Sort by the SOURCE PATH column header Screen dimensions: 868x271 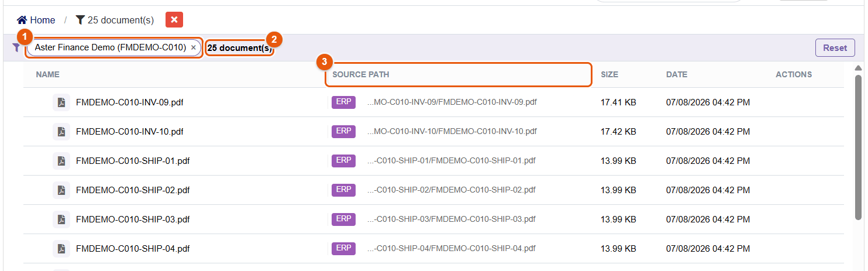pyautogui.click(x=360, y=75)
